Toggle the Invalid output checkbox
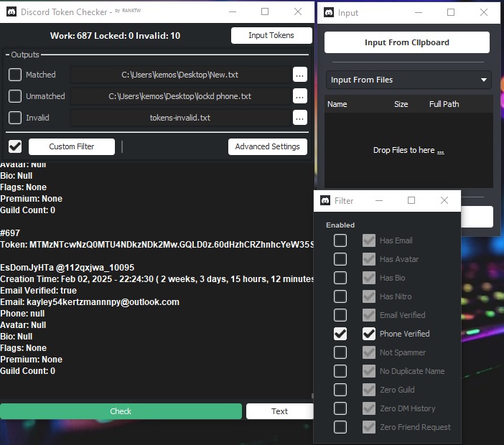The image size is (504, 445). point(15,118)
